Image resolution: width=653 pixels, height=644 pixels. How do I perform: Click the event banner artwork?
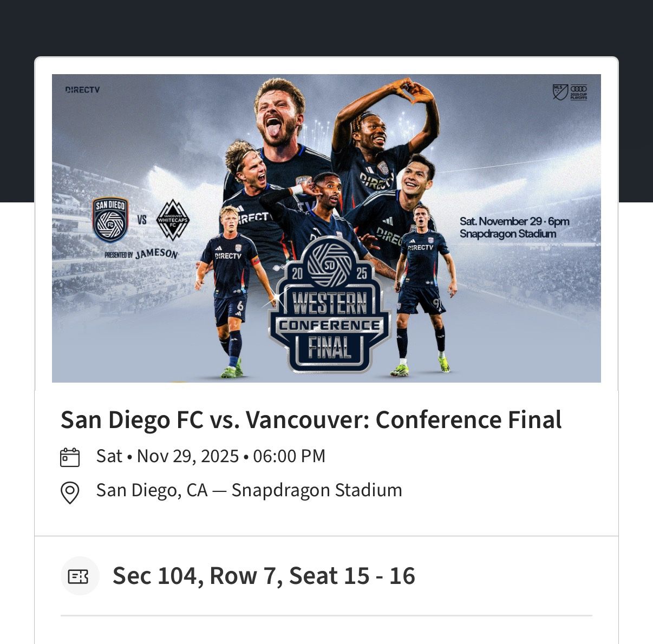pos(326,227)
